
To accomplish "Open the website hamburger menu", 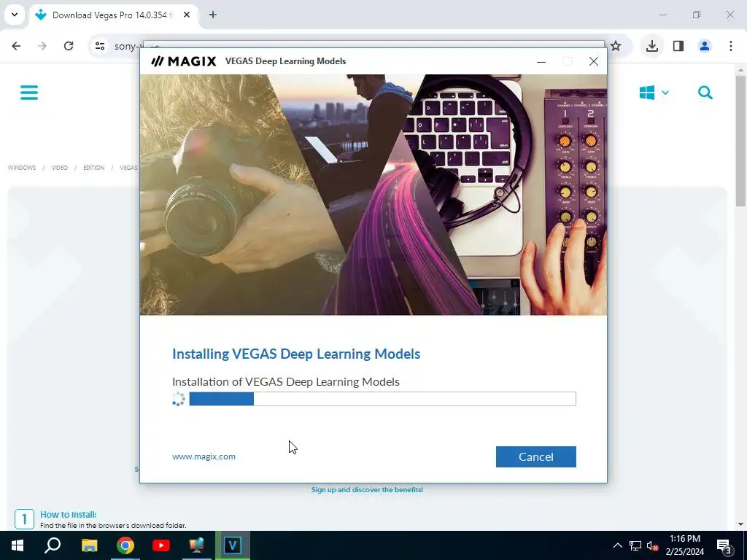I will coord(29,93).
